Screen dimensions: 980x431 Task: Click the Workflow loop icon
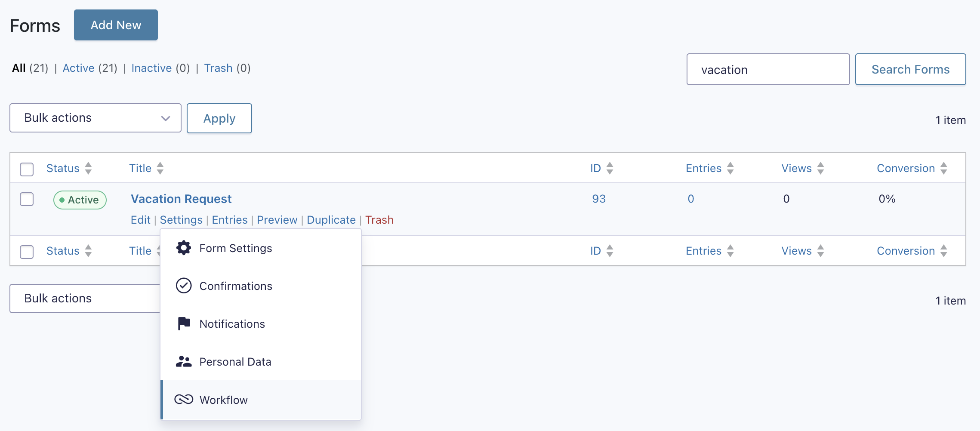[184, 400]
